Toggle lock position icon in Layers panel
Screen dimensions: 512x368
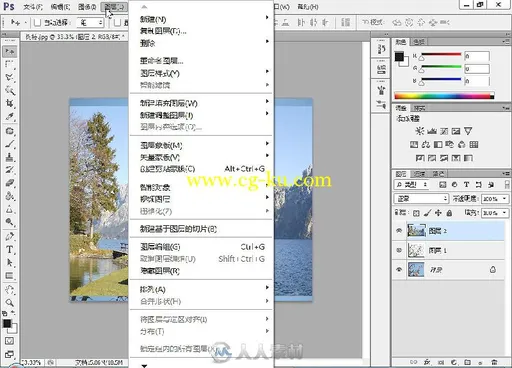[x=438, y=213]
